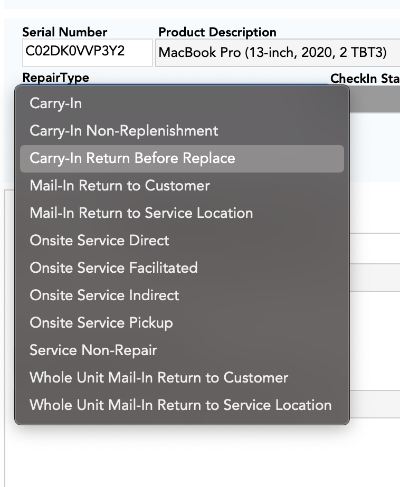Select Carry-In Return Before Replace

[182, 158]
